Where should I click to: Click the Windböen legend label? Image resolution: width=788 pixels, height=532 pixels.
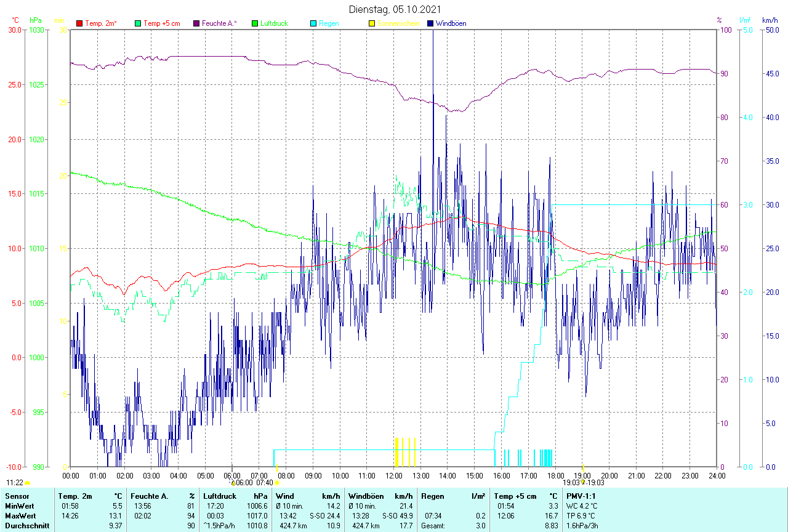[451, 23]
